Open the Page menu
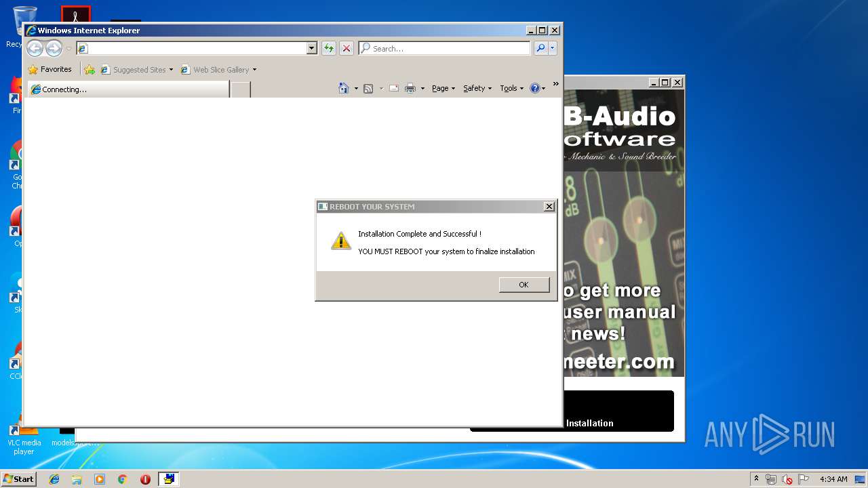 coord(443,88)
